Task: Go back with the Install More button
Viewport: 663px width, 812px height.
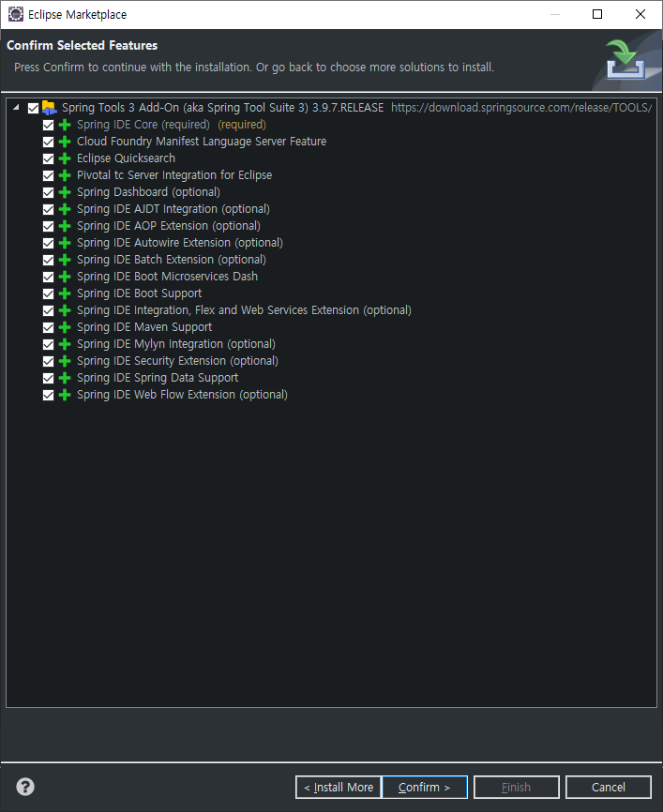Action: click(339, 787)
